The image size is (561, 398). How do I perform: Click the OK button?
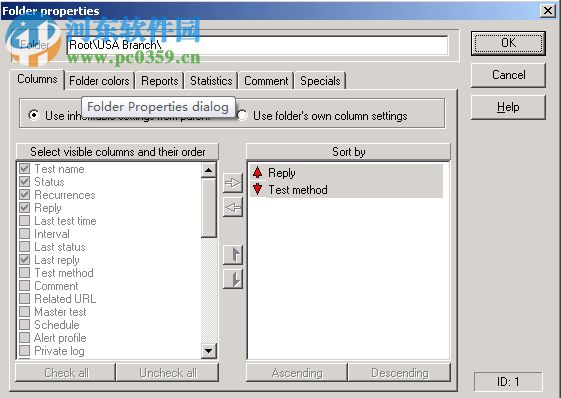(x=508, y=43)
